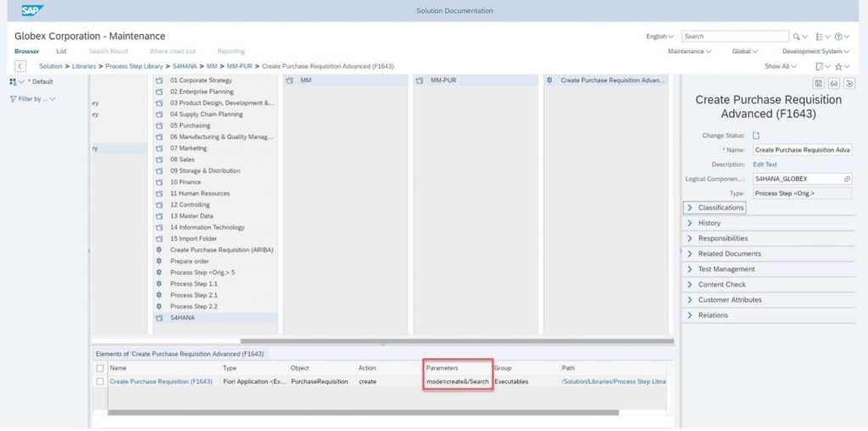The height and width of the screenshot is (431, 868).
Task: Open the Create Purchase Requisition (F1643) element link
Action: pyautogui.click(x=160, y=382)
